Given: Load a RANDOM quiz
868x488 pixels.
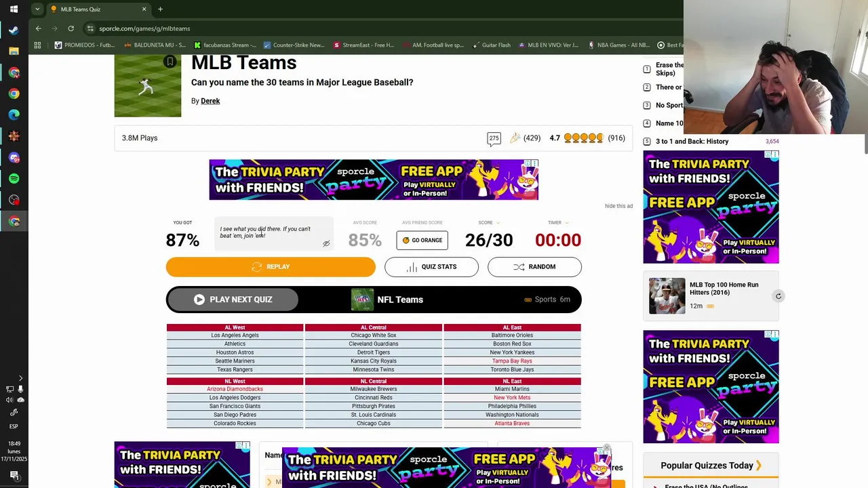Looking at the screenshot, I should click(534, 267).
